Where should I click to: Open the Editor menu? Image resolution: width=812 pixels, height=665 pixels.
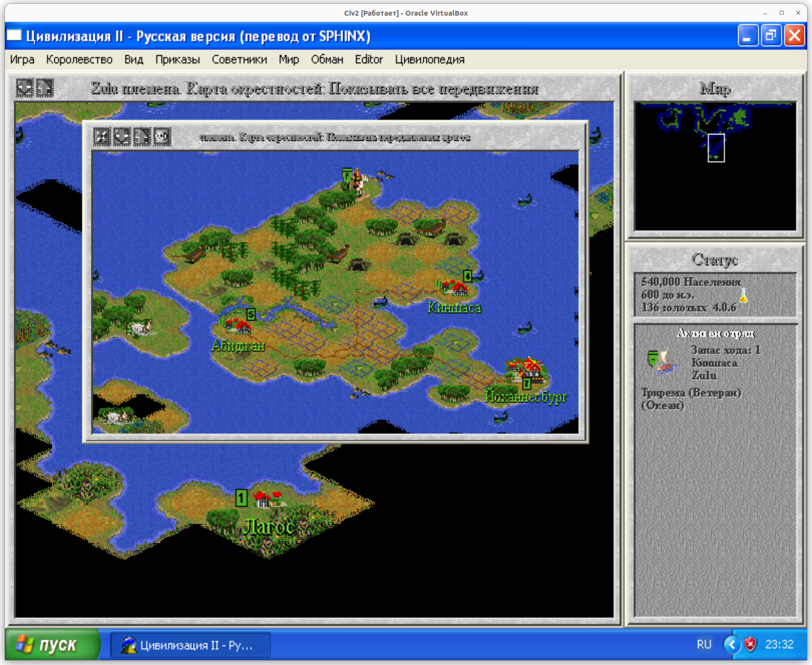[x=369, y=60]
